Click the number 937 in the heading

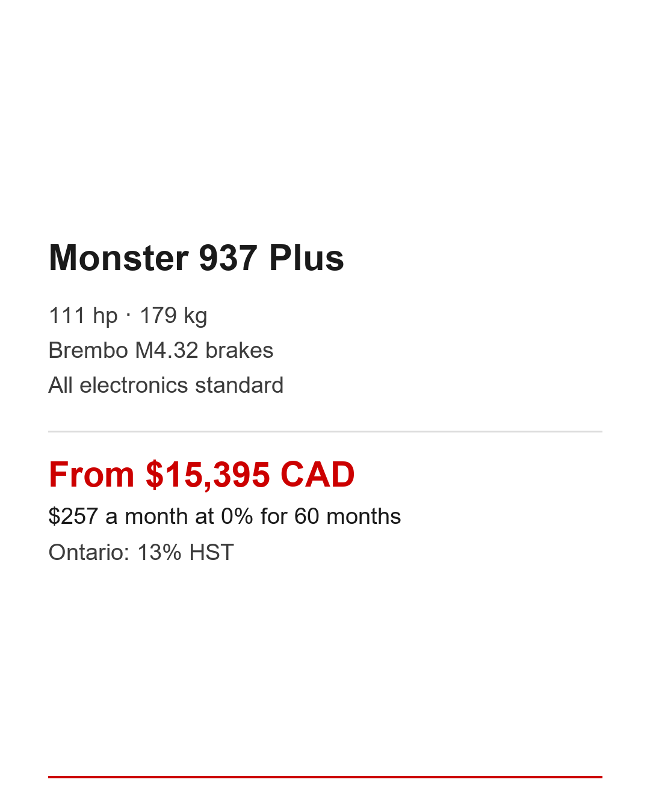pyautogui.click(x=228, y=258)
